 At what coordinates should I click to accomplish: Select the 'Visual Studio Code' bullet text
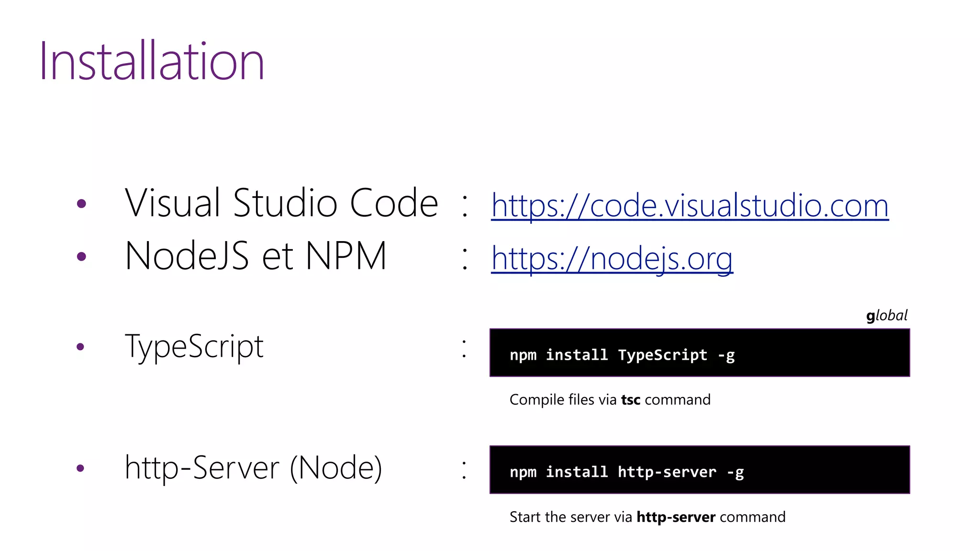(281, 203)
